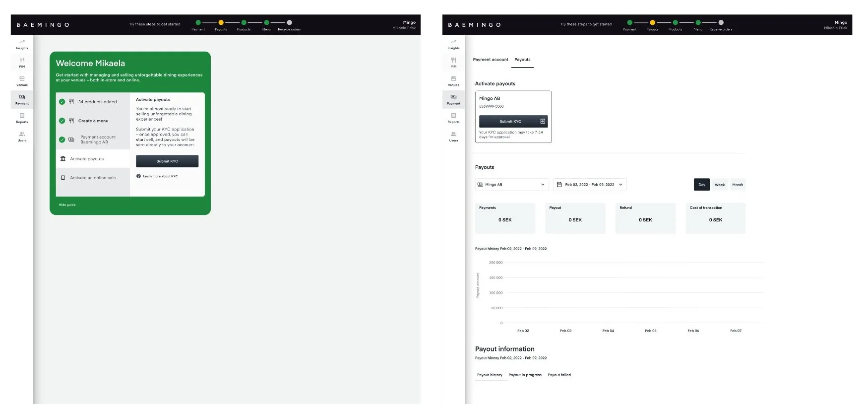Screen dimensions: 868x407
Task: Switch payout view to Day
Action: tap(701, 185)
